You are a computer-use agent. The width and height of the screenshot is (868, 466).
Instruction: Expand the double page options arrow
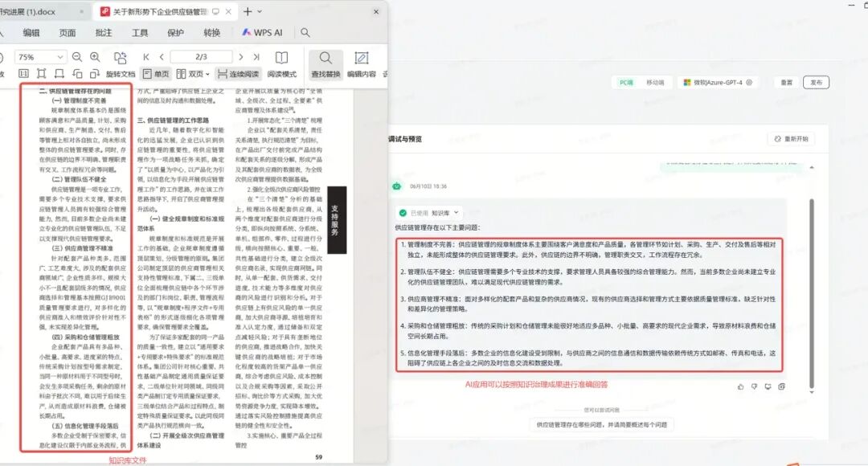coord(207,74)
